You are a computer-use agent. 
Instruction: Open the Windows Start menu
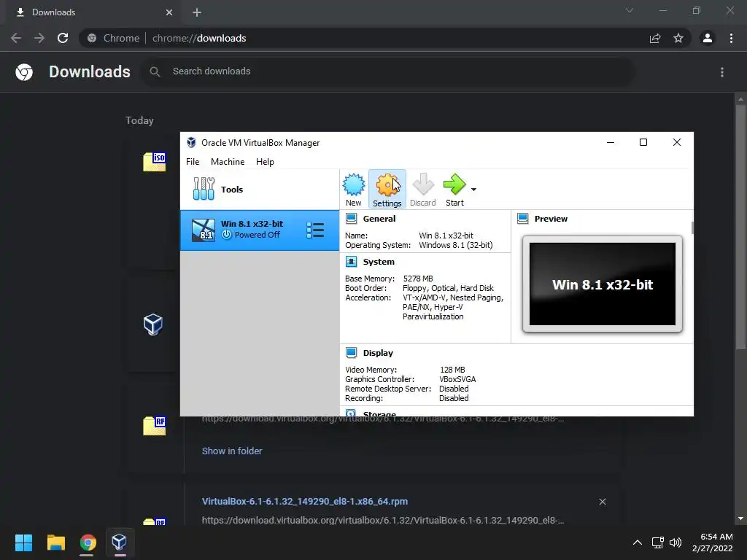pos(23,542)
